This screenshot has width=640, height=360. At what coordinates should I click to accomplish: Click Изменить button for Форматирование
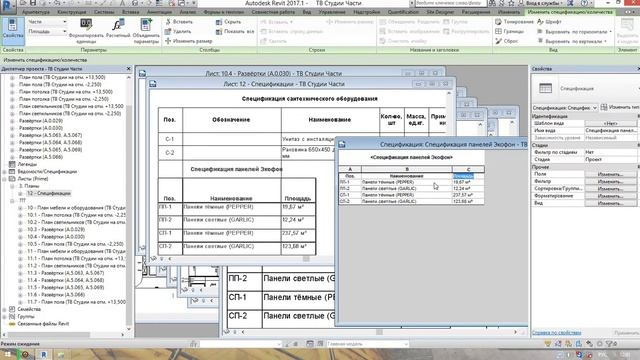tap(610, 196)
